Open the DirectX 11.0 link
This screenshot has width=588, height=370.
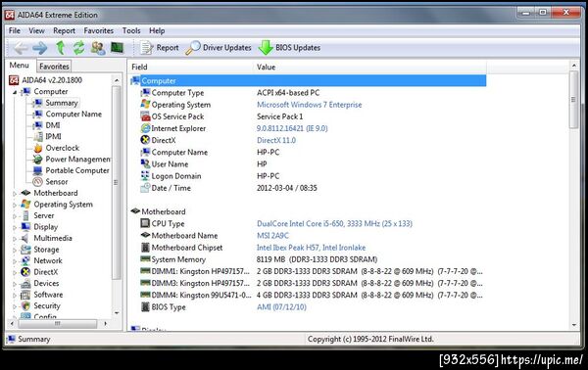(276, 140)
